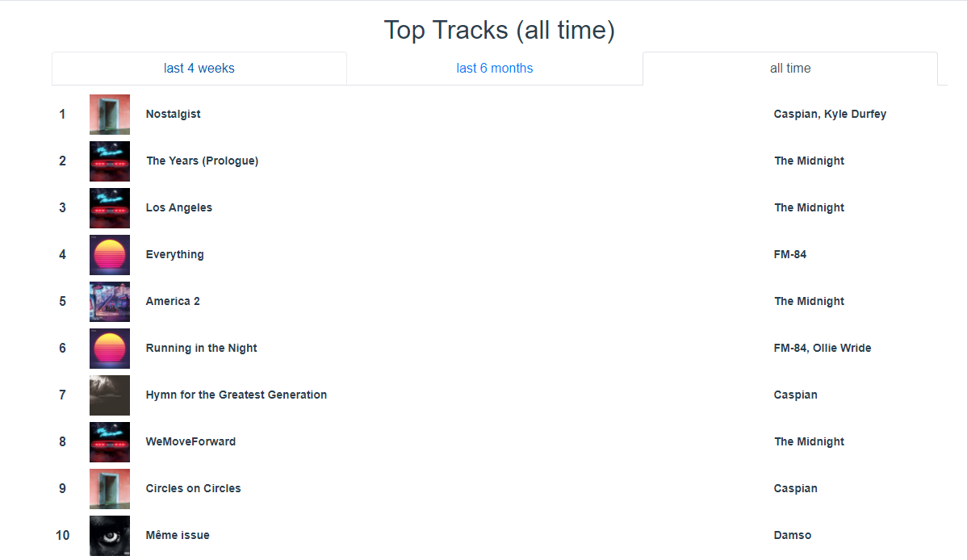The image size is (967, 560).
Task: Switch to the last 6 months tab
Action: point(495,69)
